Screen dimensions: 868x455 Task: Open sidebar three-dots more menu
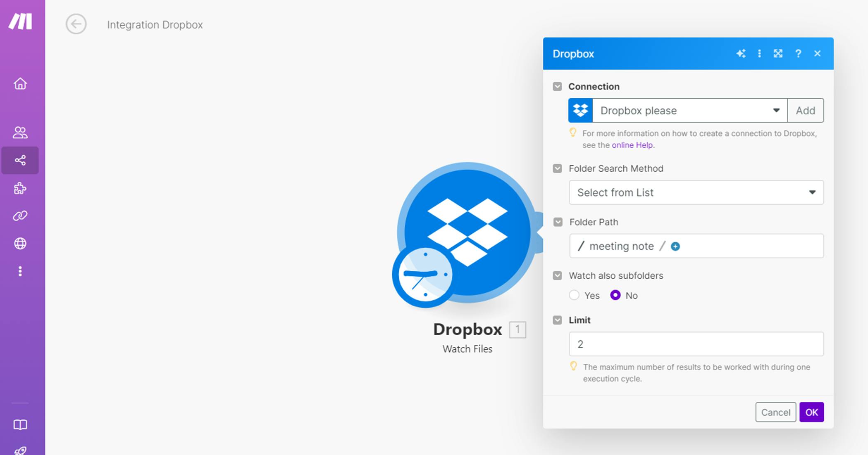click(x=20, y=271)
